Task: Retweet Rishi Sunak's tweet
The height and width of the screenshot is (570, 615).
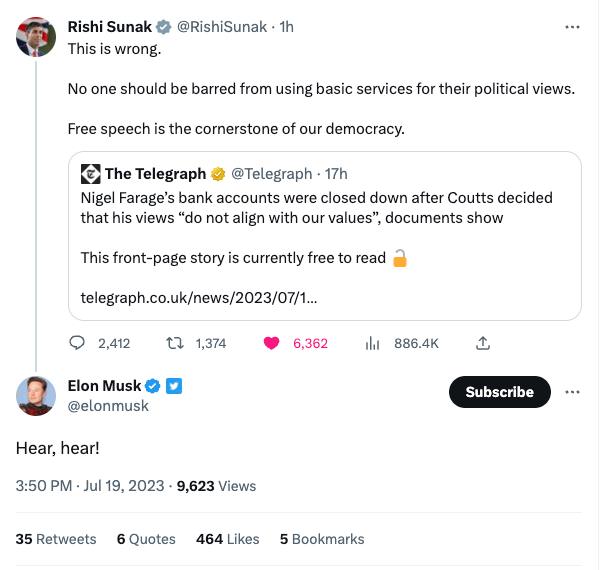Action: pyautogui.click(x=175, y=343)
